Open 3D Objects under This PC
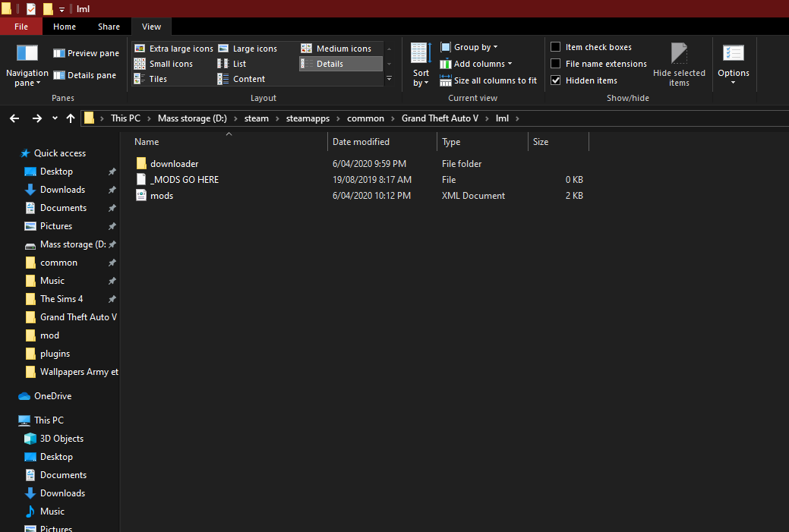Viewport: 789px width, 532px height. [62, 439]
